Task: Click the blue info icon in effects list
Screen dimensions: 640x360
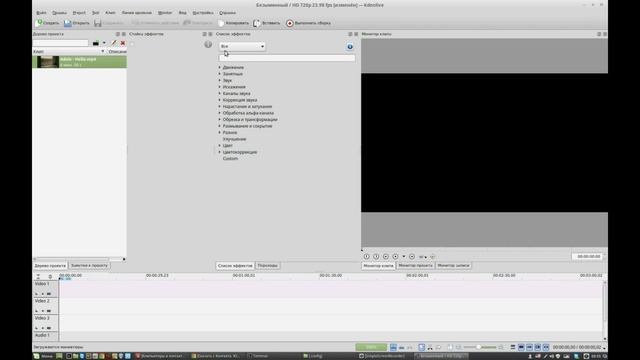Action: (350, 47)
